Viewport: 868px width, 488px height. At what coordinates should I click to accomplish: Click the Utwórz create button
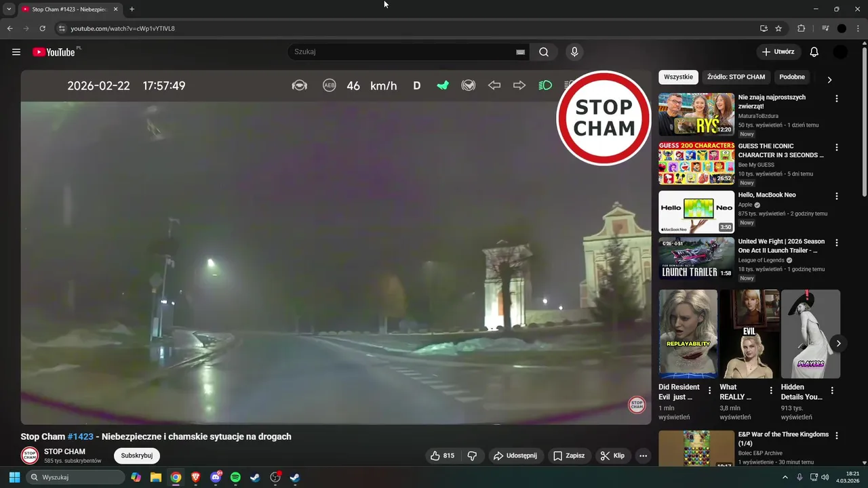(778, 52)
